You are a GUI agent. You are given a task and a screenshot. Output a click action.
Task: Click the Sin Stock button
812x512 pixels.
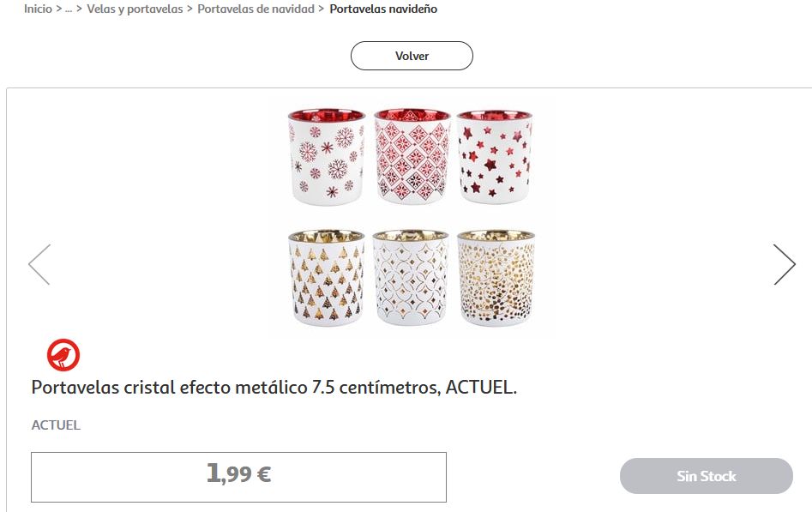[706, 476]
